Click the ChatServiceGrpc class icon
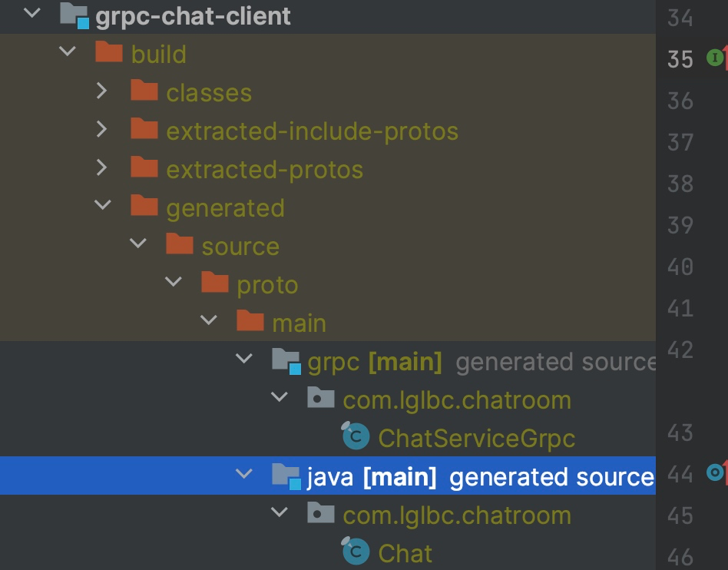 356,437
